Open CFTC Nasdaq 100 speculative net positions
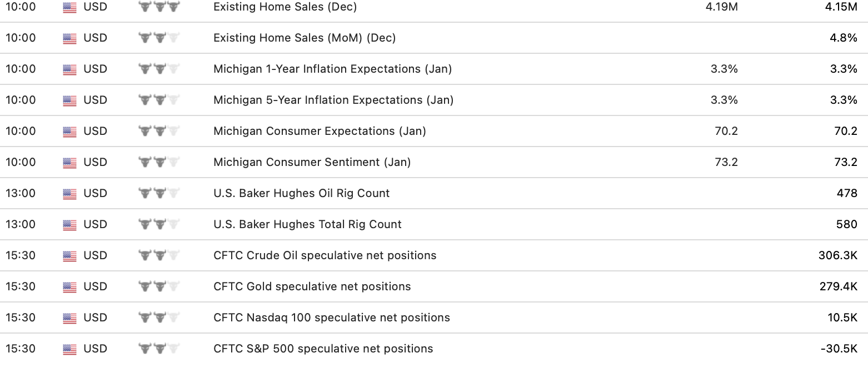The image size is (868, 373). 331,318
